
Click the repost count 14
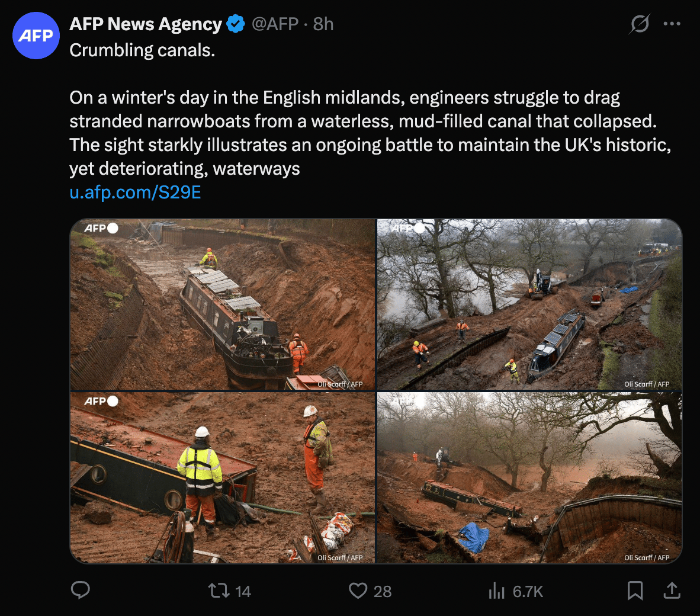tap(243, 591)
